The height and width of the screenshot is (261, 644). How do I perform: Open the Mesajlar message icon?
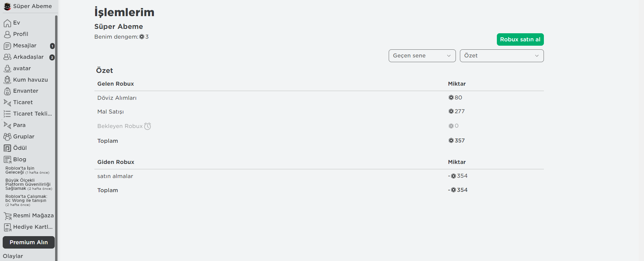coord(7,46)
